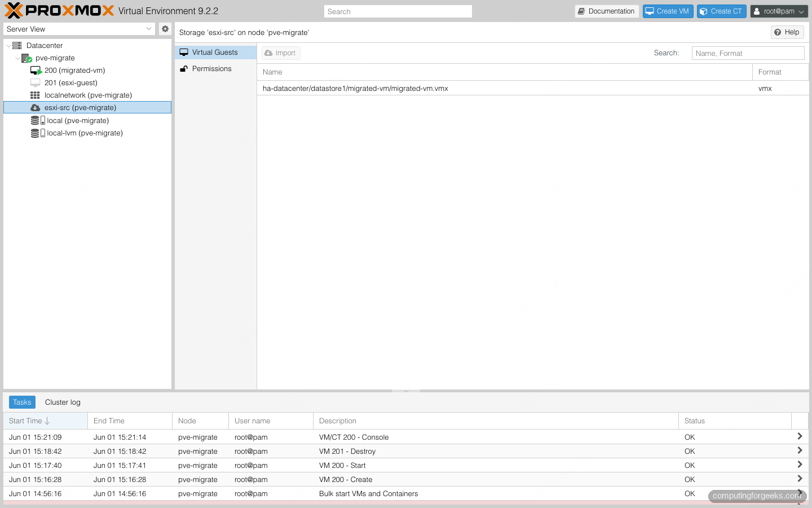Select the Bulk start VMs and Containers task

pyautogui.click(x=406, y=494)
